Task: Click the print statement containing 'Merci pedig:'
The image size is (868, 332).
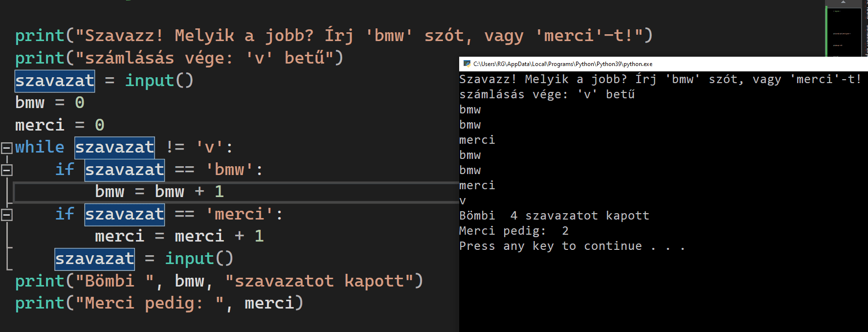Action: click(159, 303)
